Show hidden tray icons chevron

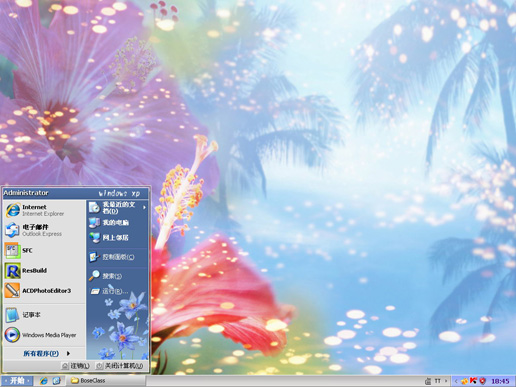[456, 381]
